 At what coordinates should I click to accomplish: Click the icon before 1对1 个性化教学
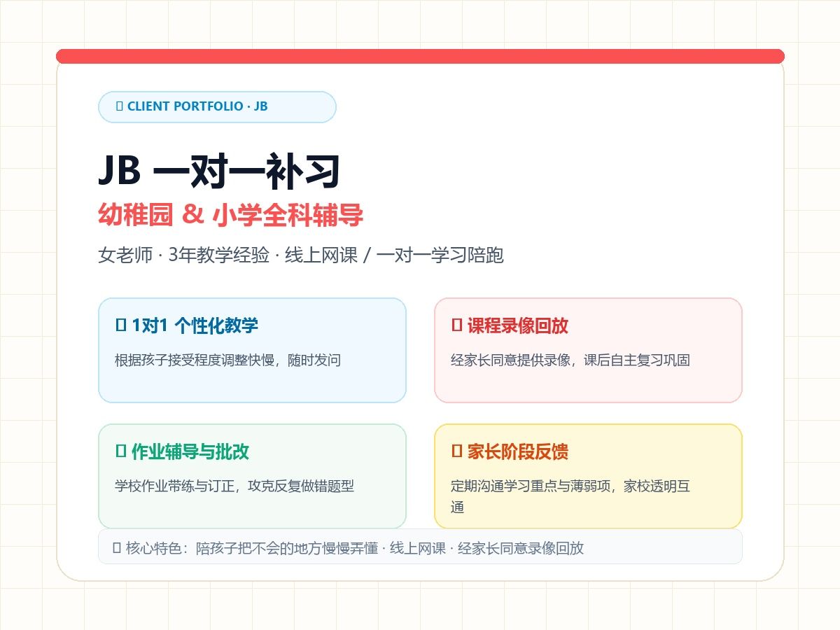point(120,325)
